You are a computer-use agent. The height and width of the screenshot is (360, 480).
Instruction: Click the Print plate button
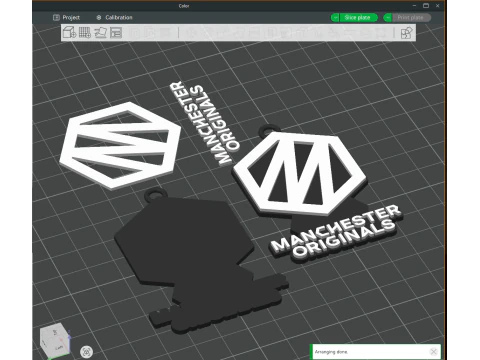(411, 18)
